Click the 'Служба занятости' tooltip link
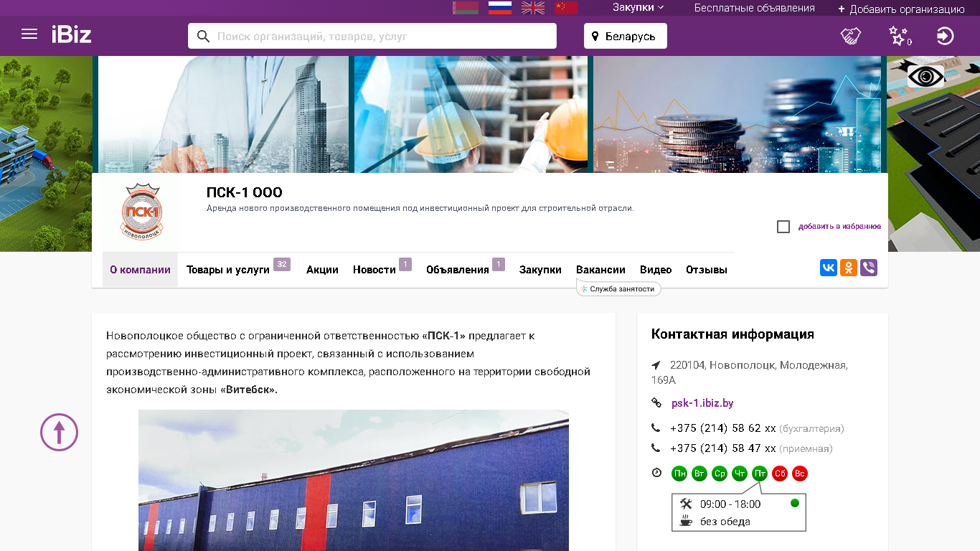This screenshot has height=551, width=980. point(618,288)
